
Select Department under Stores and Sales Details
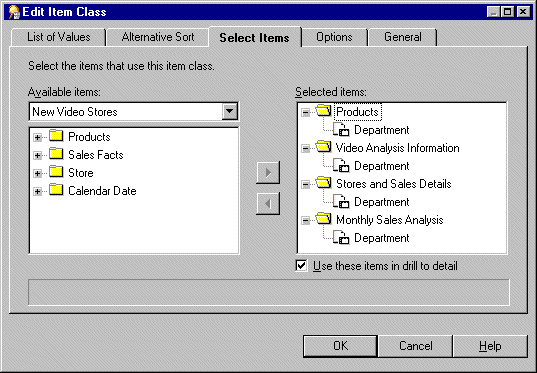pos(382,202)
